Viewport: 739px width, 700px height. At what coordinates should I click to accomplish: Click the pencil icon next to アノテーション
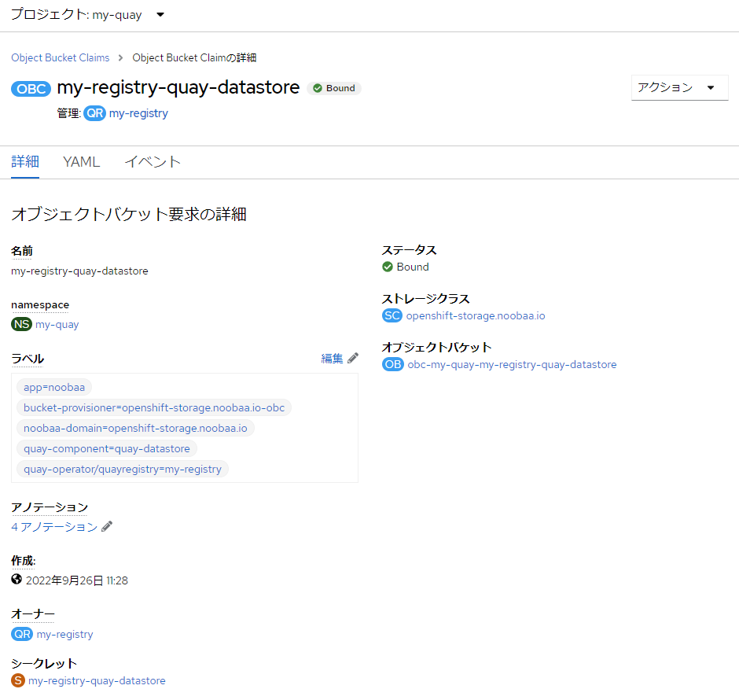tap(106, 526)
